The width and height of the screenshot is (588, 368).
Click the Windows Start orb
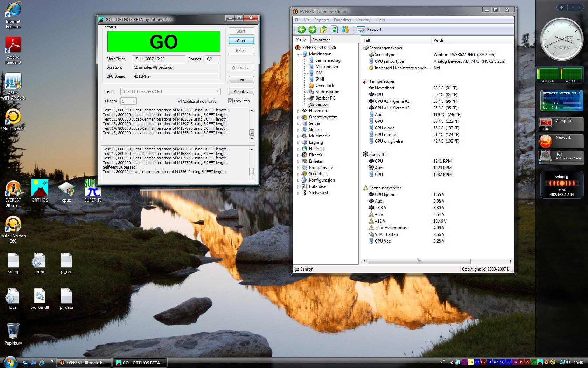(x=10, y=362)
